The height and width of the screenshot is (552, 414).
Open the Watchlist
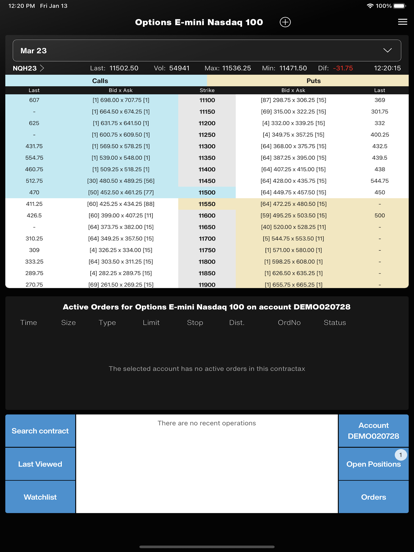40,497
